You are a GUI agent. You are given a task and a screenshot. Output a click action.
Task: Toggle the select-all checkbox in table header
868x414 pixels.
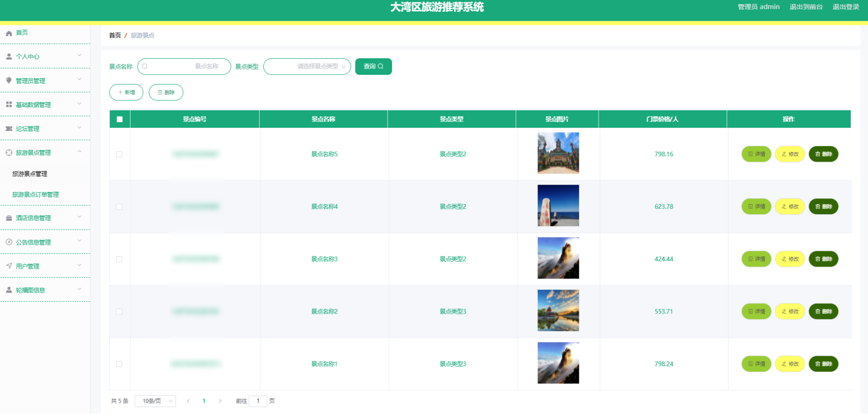[x=120, y=119]
